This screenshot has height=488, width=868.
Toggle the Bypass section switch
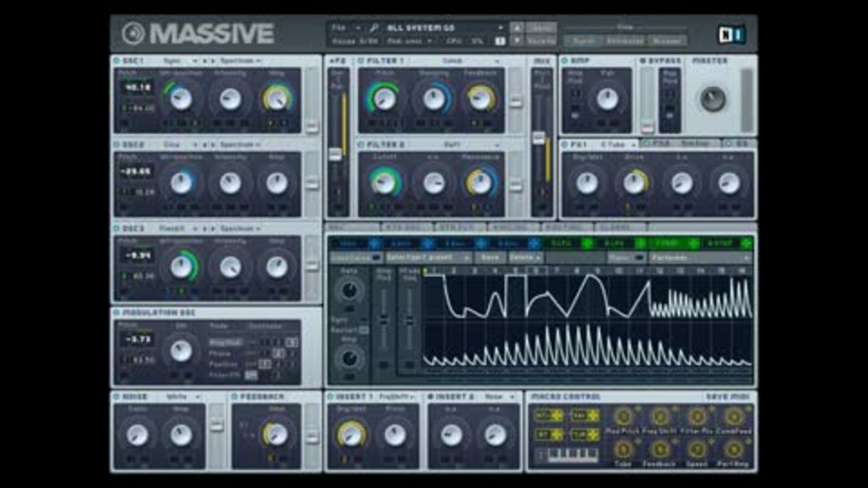tap(643, 61)
